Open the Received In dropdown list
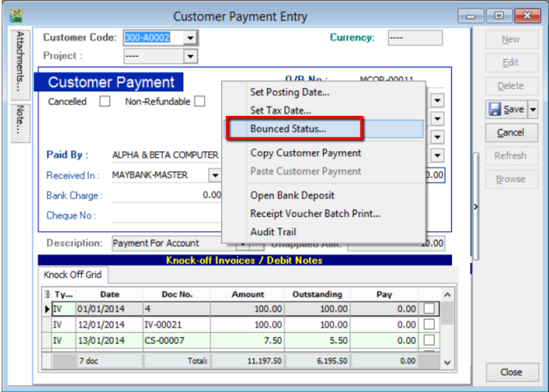Image resolution: width=549 pixels, height=392 pixels. point(215,175)
